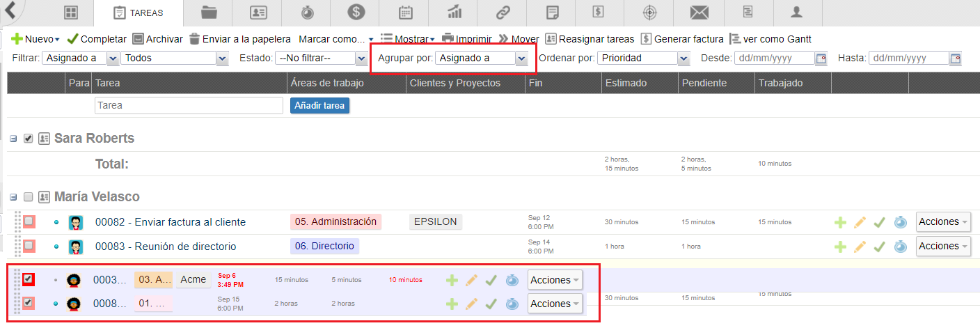The width and height of the screenshot is (980, 328).
Task: Click the Tarea name input field
Action: click(x=189, y=105)
